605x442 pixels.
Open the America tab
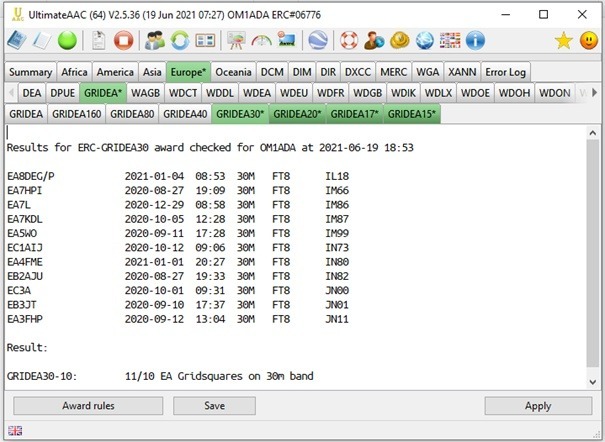point(115,72)
